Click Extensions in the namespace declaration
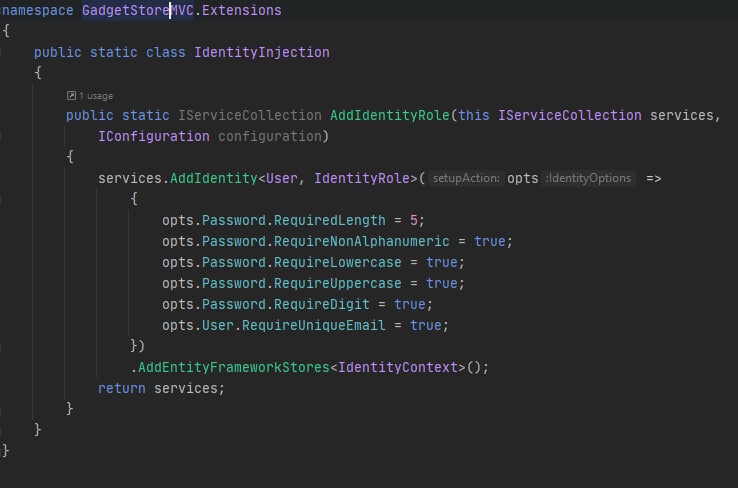 (x=241, y=10)
